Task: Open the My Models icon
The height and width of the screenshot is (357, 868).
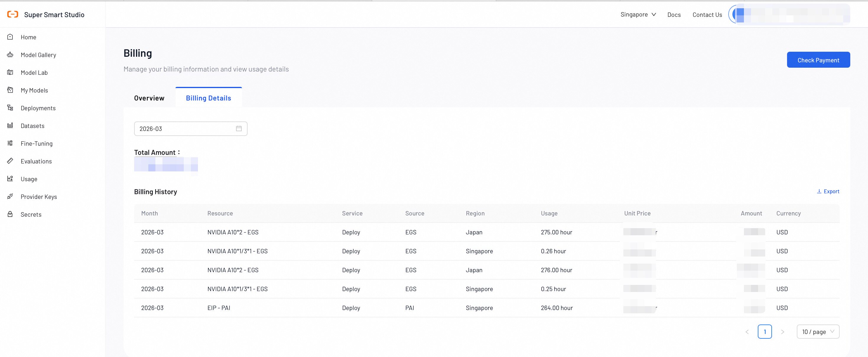Action: coord(10,90)
